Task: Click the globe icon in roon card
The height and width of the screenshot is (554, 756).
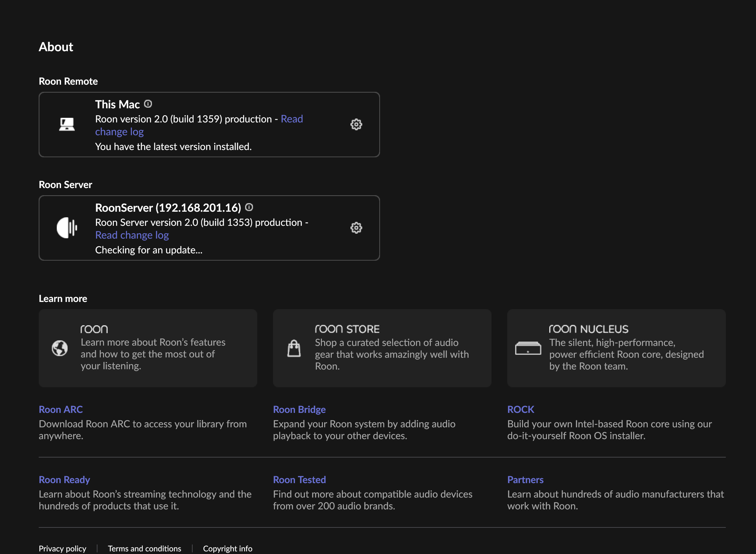Action: (60, 348)
